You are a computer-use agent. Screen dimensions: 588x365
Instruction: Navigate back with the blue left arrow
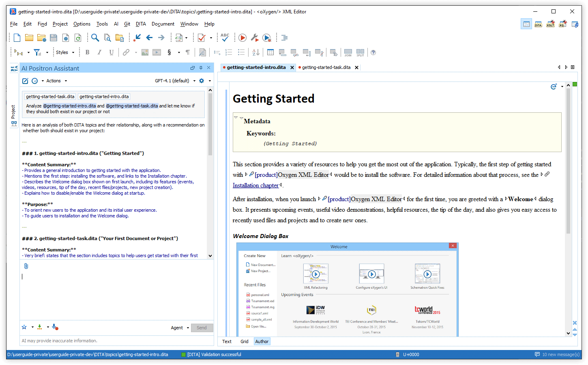tap(149, 38)
